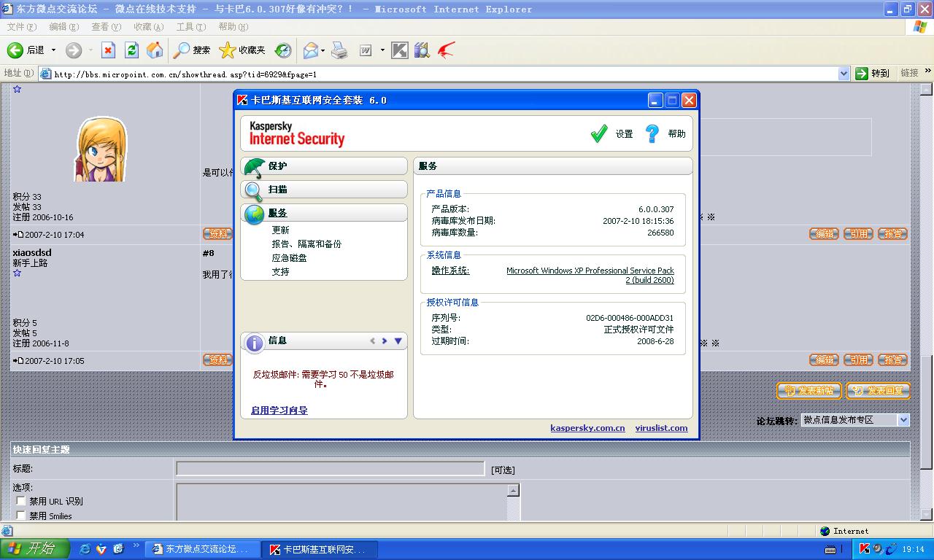Screen dimensions: 934x560
Task: Open the 工具(T) menu
Action: [x=191, y=27]
